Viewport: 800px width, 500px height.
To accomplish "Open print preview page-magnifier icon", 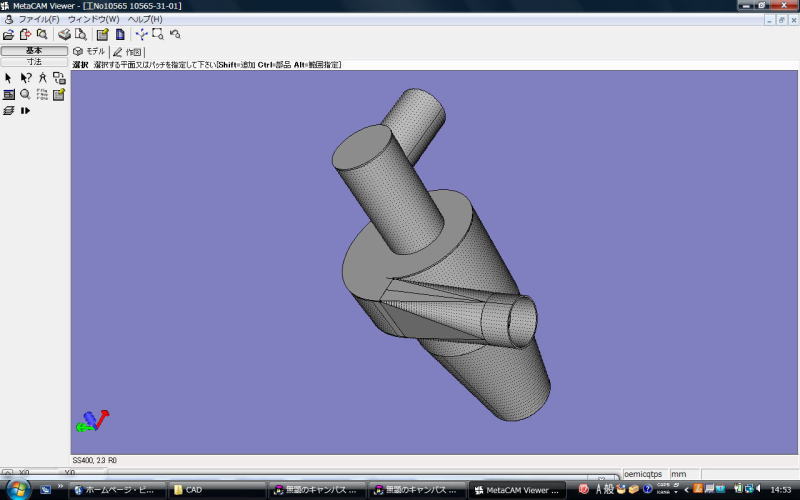I will click(81, 35).
